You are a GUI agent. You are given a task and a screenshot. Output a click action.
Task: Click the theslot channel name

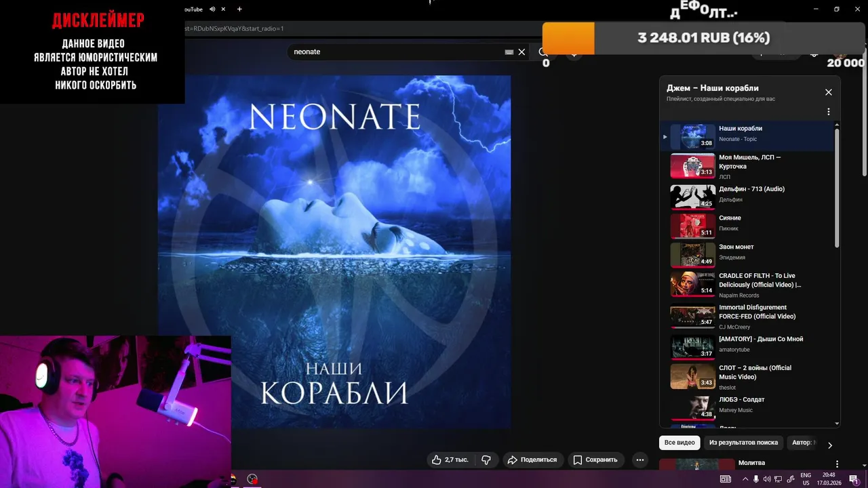click(727, 388)
